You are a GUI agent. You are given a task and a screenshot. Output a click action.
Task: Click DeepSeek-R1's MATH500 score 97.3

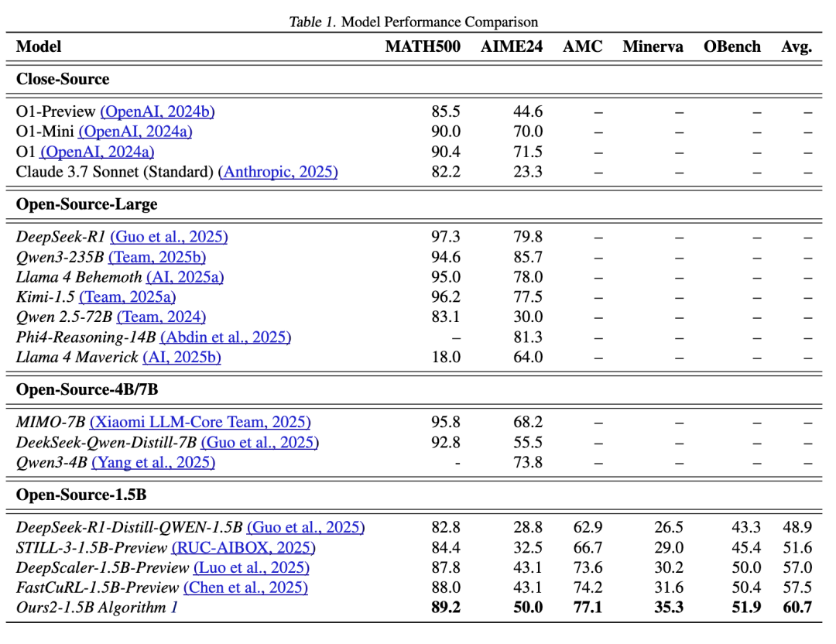446,237
